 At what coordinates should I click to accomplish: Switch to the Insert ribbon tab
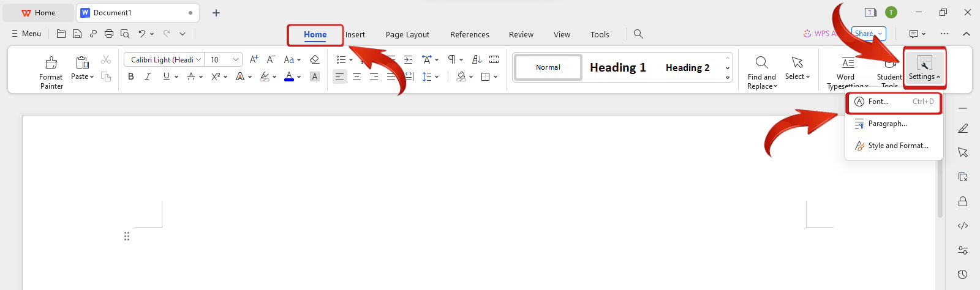pyautogui.click(x=355, y=35)
